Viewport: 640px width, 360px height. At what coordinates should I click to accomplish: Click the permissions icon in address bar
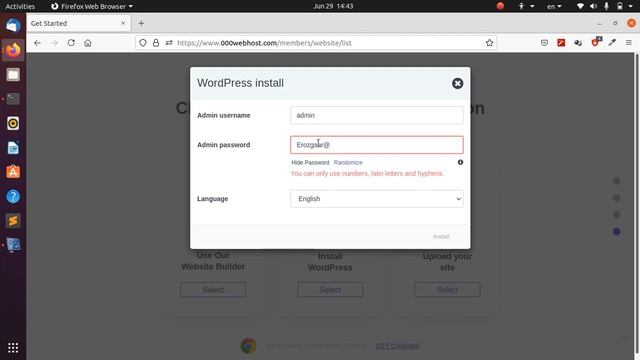tap(169, 43)
